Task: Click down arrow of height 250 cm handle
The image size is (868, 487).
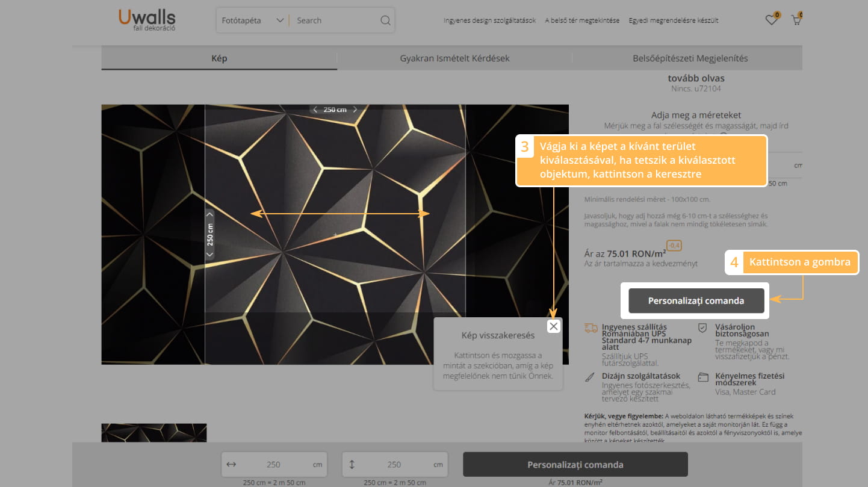Action: pos(209,254)
